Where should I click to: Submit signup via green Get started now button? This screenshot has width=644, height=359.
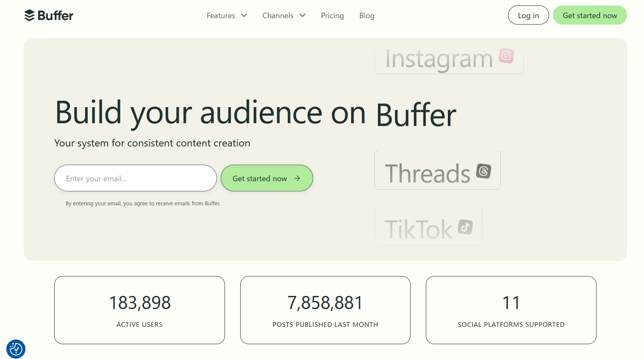point(267,178)
